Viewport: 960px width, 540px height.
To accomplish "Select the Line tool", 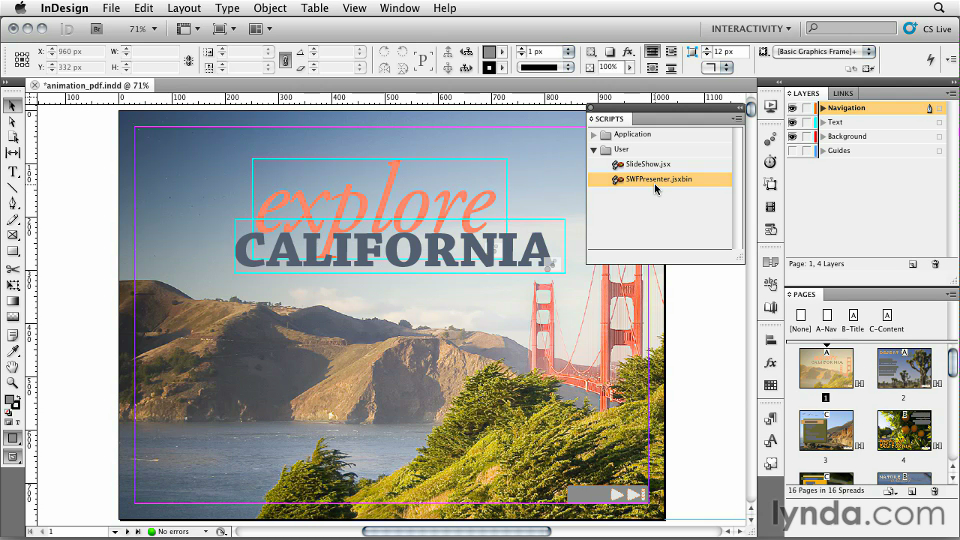I will pos(12,188).
